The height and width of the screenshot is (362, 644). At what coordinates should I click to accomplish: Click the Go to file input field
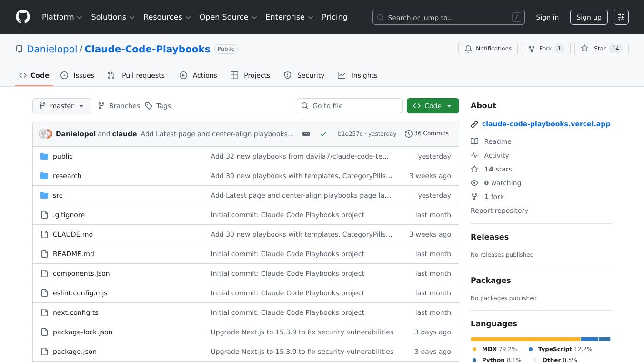pyautogui.click(x=350, y=106)
